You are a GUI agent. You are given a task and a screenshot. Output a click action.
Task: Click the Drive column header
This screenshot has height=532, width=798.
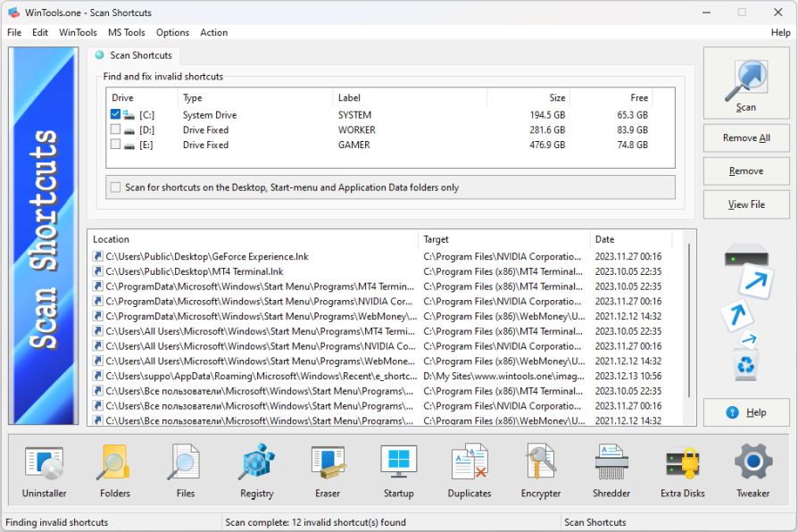[142, 98]
